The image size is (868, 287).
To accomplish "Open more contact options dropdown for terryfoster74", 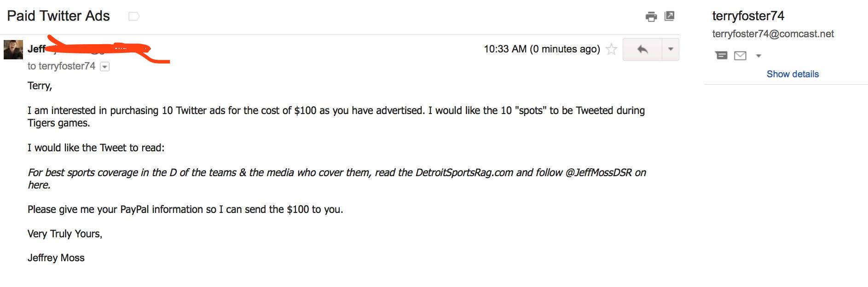I will (758, 56).
